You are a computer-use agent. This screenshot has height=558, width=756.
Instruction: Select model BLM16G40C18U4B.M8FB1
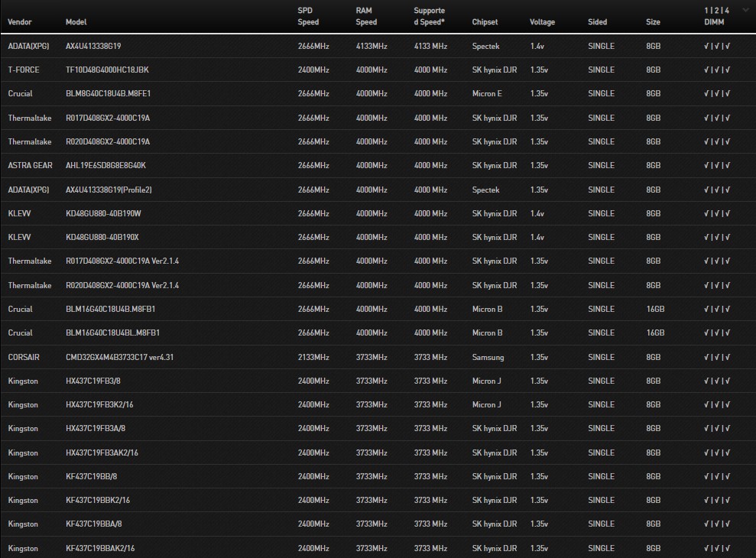[x=110, y=309]
